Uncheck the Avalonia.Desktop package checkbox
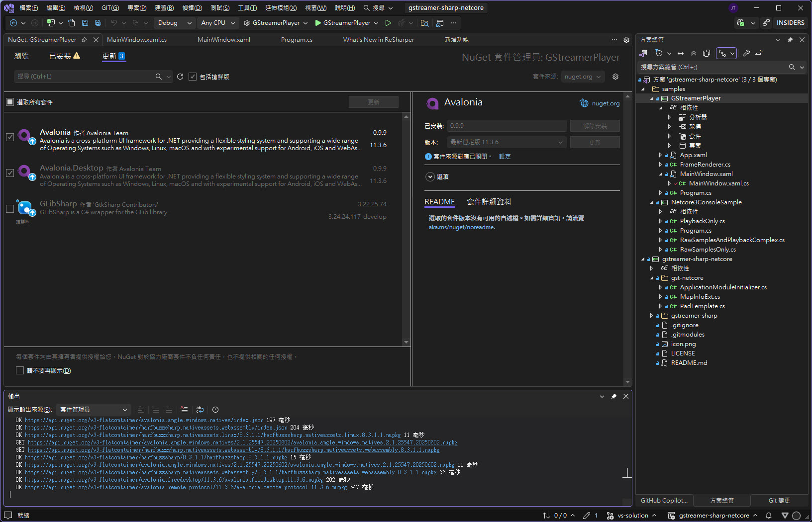 [x=10, y=173]
